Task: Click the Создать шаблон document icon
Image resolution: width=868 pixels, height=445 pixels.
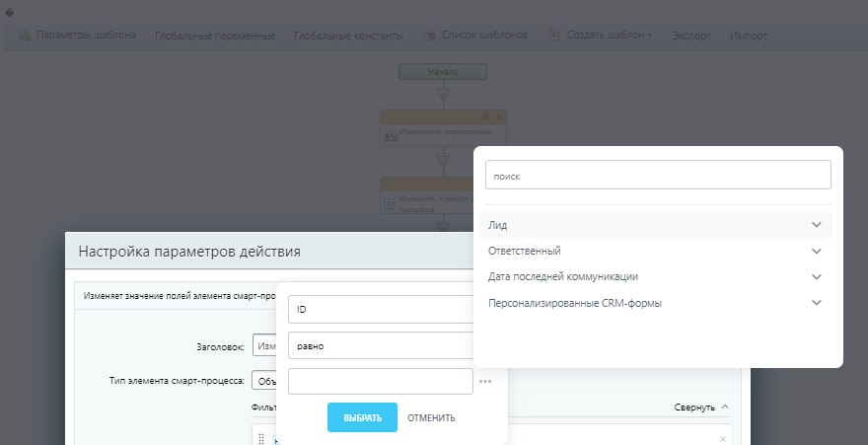Action: tap(553, 35)
